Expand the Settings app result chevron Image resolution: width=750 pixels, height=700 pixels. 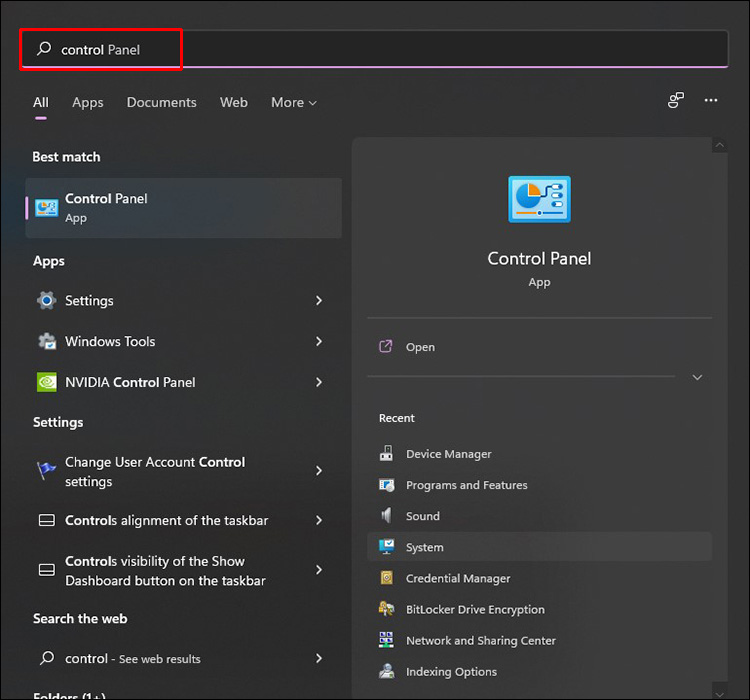[x=319, y=301]
